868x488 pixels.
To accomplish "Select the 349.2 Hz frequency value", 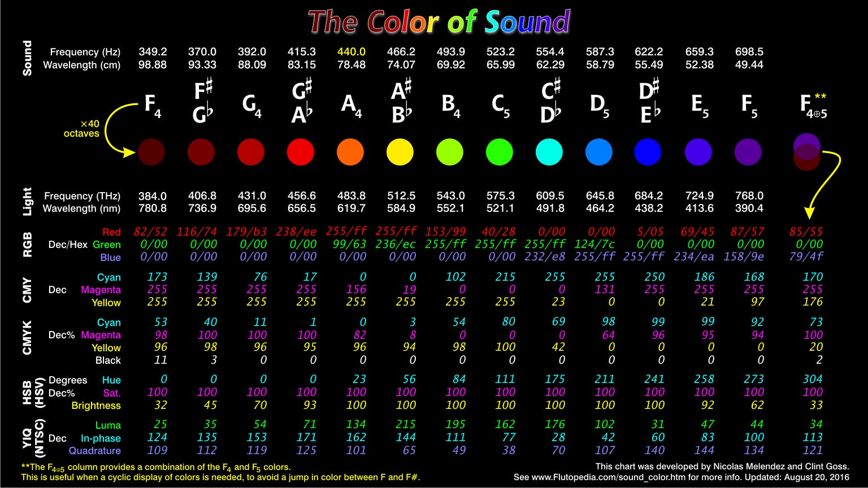I will click(x=153, y=51).
